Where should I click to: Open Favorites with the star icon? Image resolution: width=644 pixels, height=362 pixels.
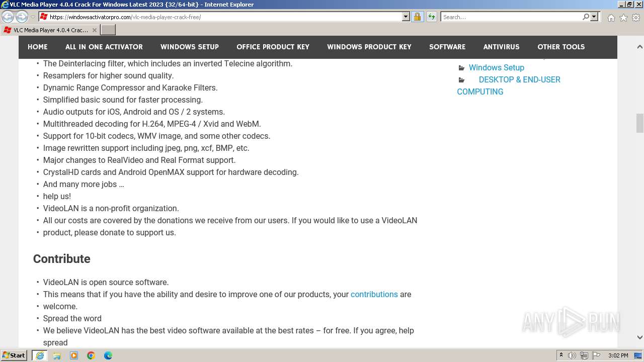click(623, 18)
